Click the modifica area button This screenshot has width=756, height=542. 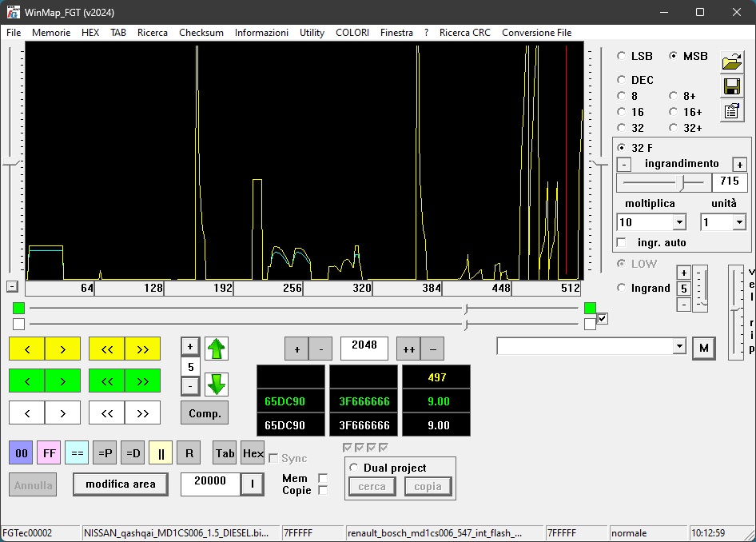pos(120,484)
